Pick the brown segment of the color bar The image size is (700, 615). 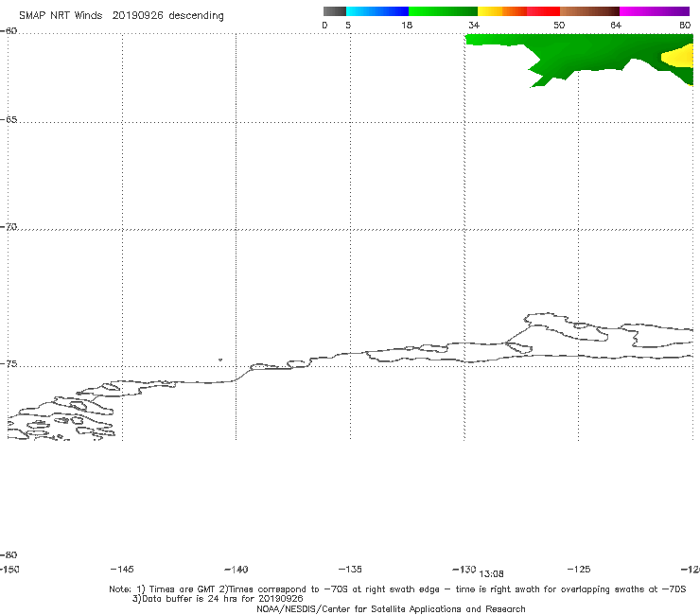point(589,11)
